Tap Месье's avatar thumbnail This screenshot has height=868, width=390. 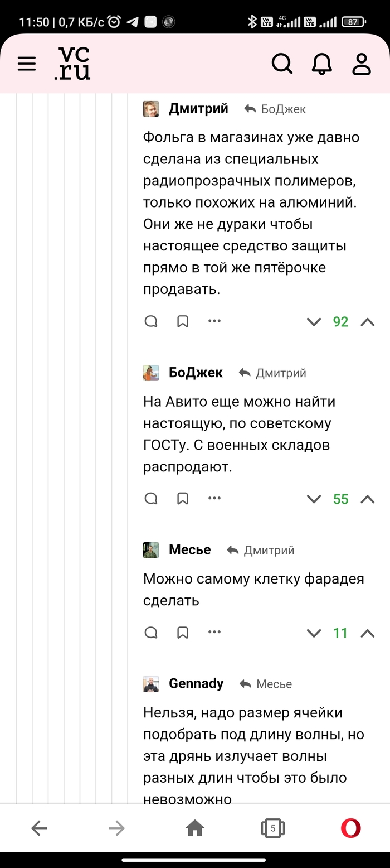[151, 550]
